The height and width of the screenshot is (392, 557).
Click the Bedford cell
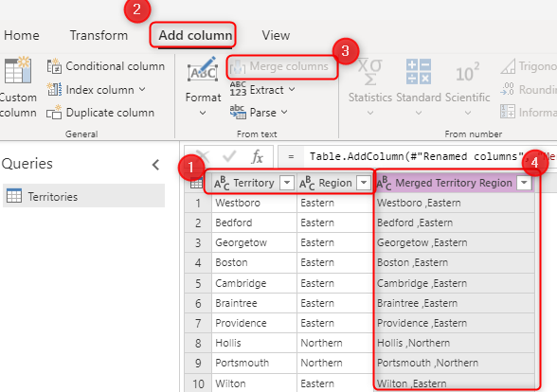[254, 223]
